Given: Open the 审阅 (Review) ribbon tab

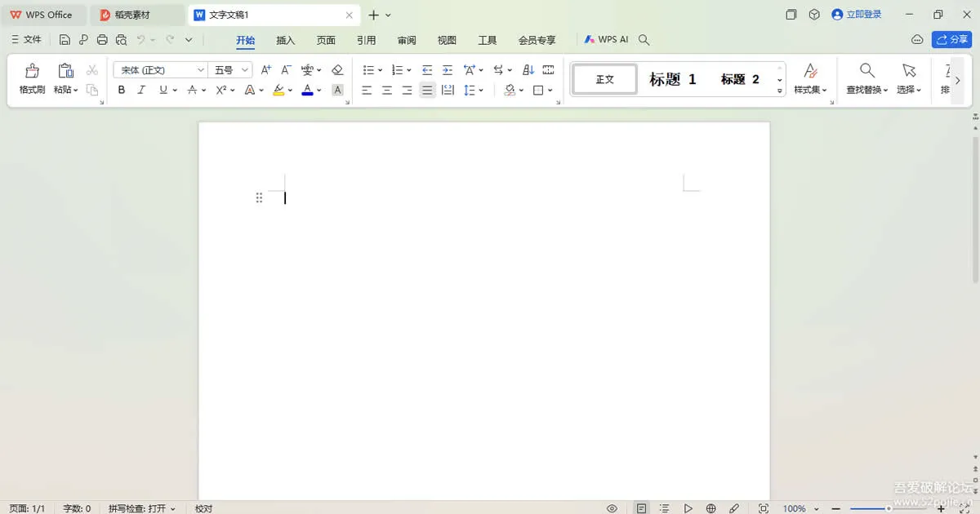Looking at the screenshot, I should 407,40.
